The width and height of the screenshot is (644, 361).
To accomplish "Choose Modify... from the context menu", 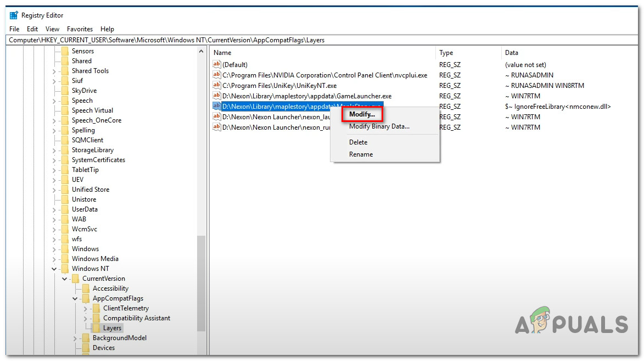I will pos(362,114).
